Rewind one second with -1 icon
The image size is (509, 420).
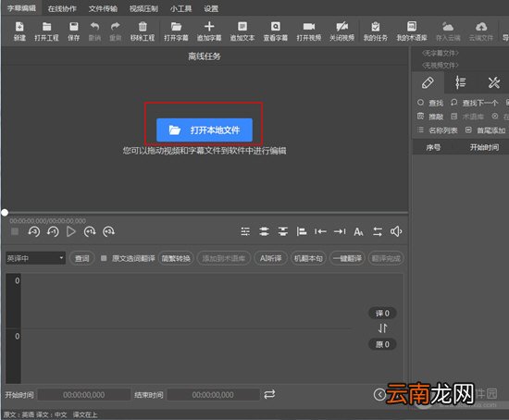pyautogui.click(x=53, y=231)
